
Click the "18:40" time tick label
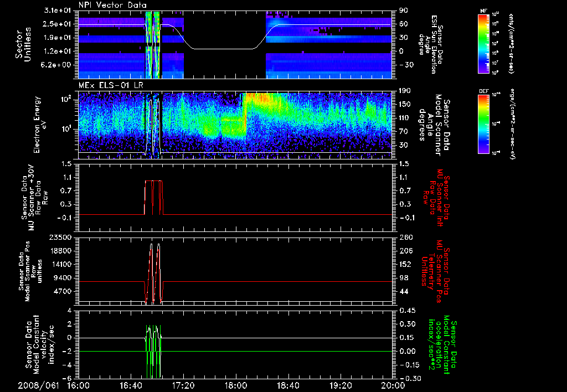click(x=288, y=385)
